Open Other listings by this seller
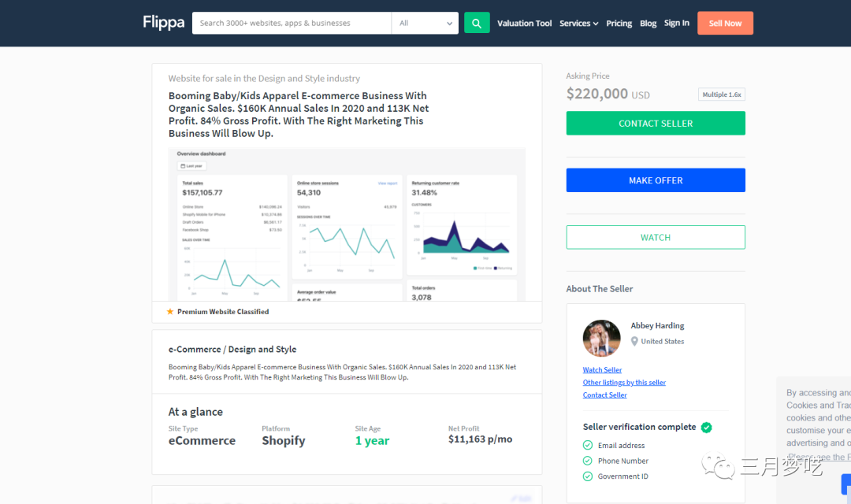The height and width of the screenshot is (504, 851). tap(624, 383)
